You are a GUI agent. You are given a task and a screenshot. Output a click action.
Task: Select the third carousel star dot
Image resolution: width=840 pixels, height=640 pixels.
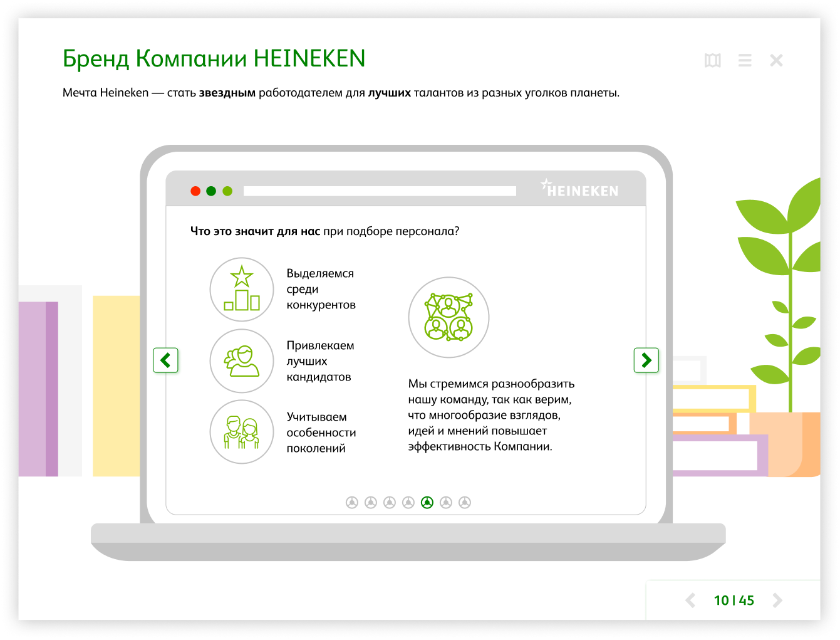pyautogui.click(x=390, y=502)
